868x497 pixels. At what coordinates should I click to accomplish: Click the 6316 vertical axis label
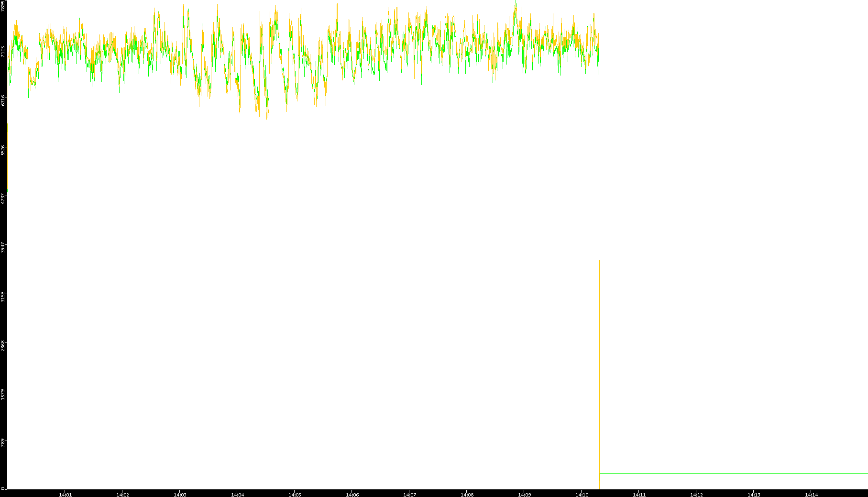tap(3, 100)
